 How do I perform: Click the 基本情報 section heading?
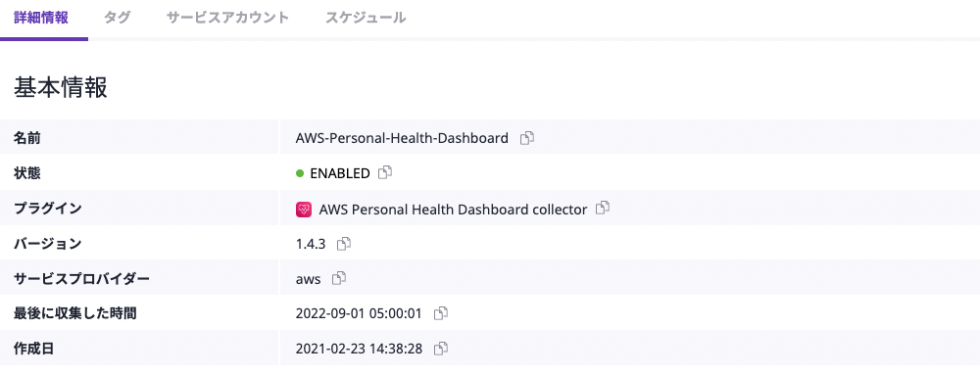click(x=61, y=88)
